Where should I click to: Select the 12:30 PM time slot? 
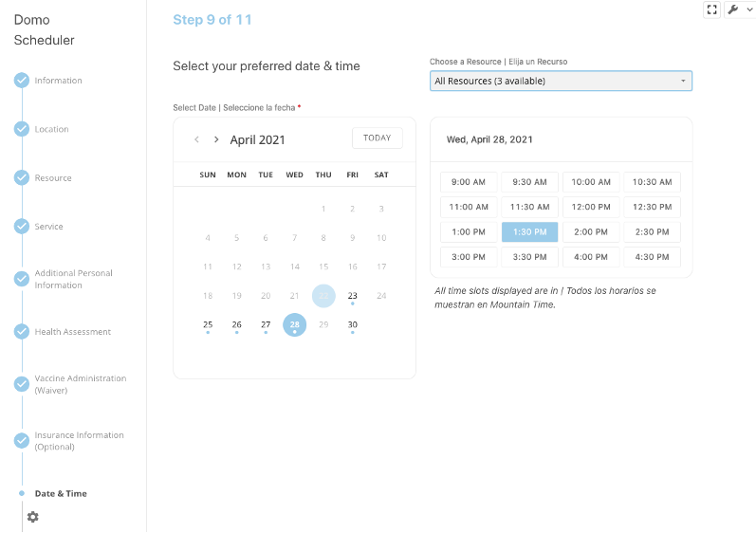click(x=653, y=207)
